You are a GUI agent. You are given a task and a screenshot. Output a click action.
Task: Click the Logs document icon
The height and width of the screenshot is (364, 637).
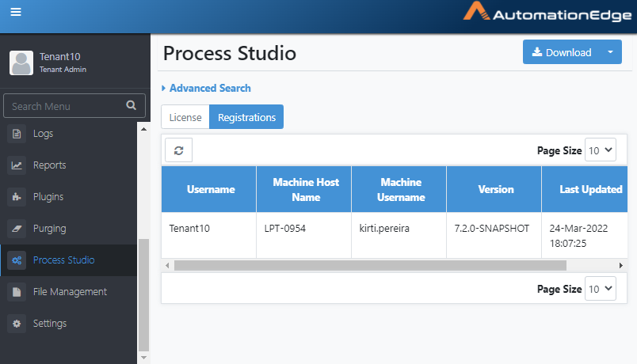[x=17, y=134]
